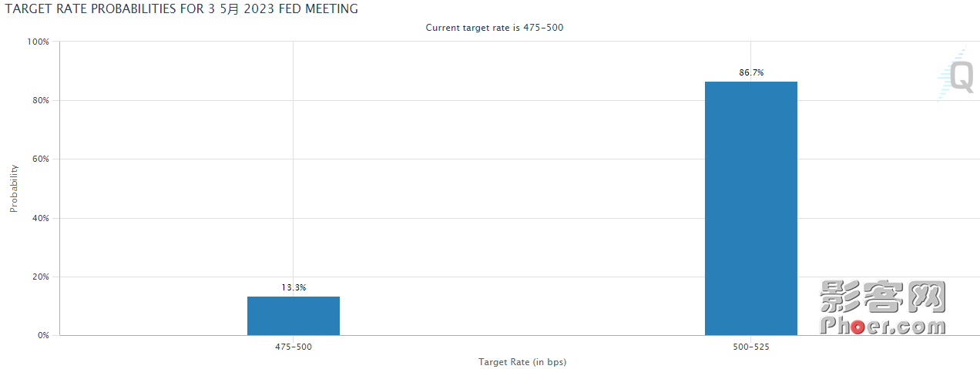
Task: Click the red dot in Phoer.com logo
Action: click(x=857, y=327)
